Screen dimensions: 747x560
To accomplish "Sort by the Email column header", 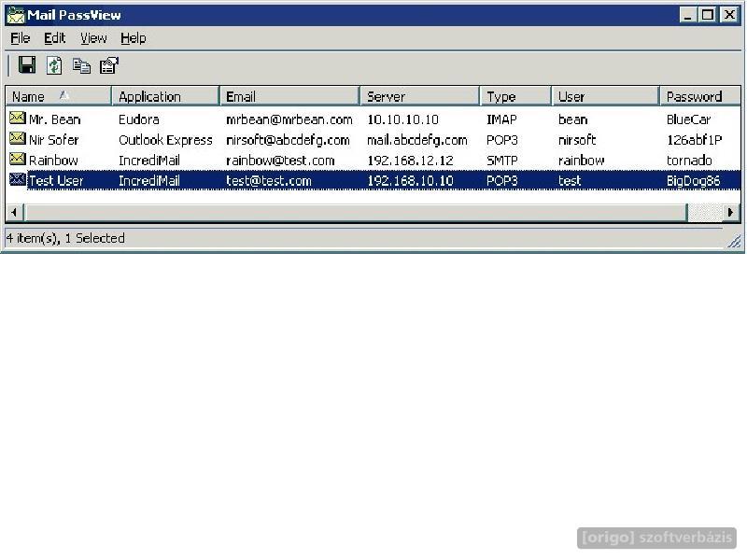I will click(x=289, y=96).
